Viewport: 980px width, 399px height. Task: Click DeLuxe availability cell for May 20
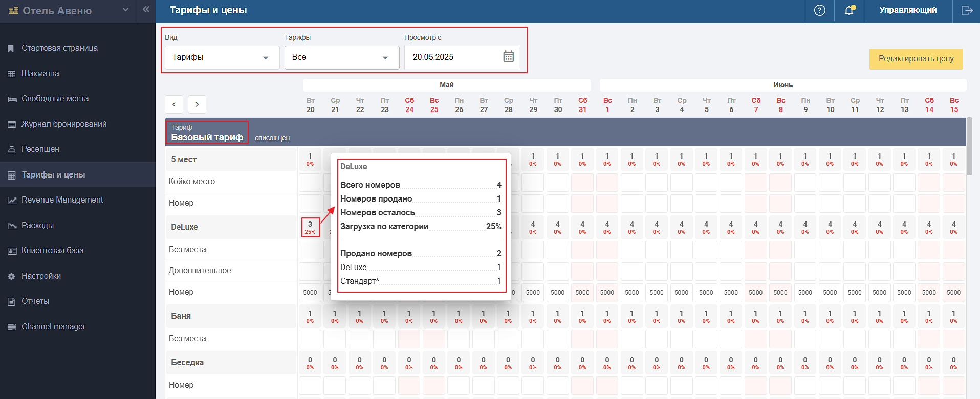(x=310, y=228)
